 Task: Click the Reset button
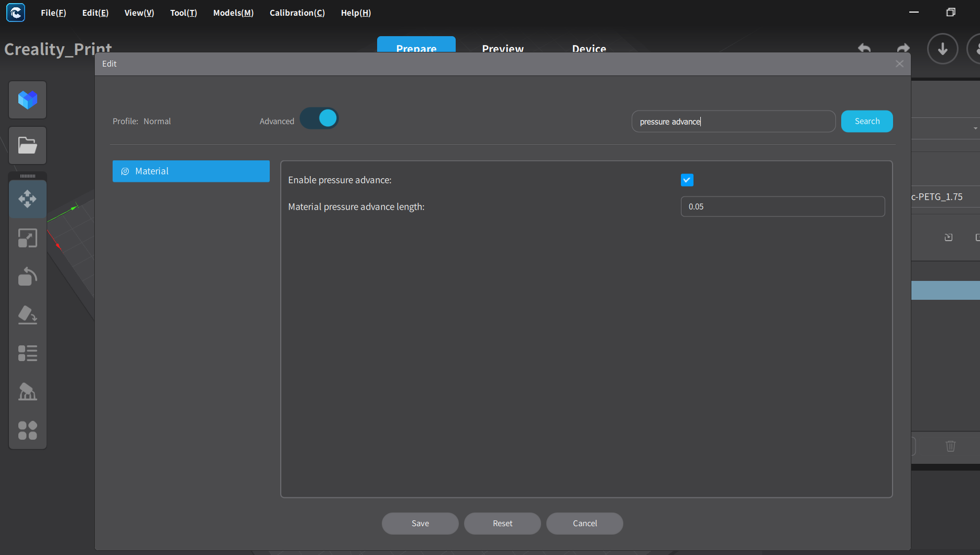(x=502, y=524)
